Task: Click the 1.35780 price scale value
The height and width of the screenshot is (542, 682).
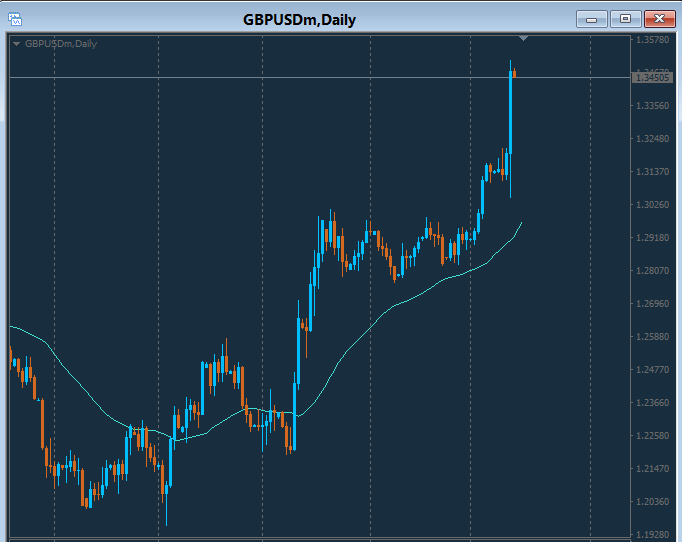Action: [652, 40]
